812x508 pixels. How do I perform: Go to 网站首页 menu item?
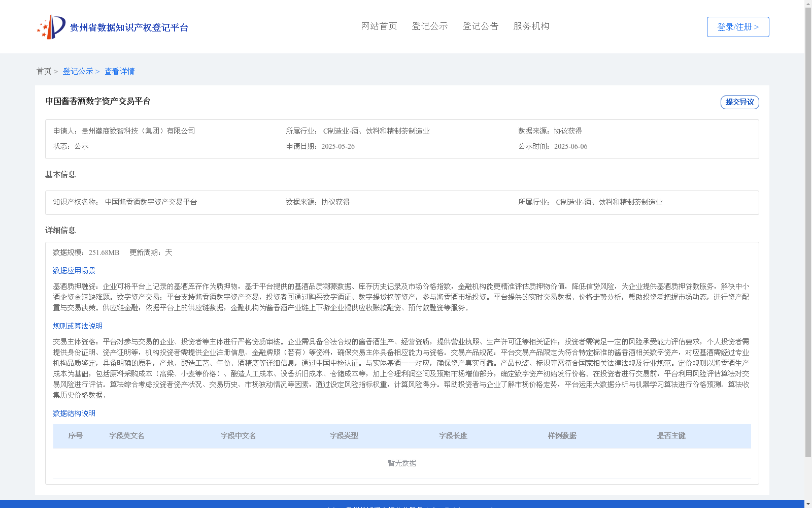(379, 26)
